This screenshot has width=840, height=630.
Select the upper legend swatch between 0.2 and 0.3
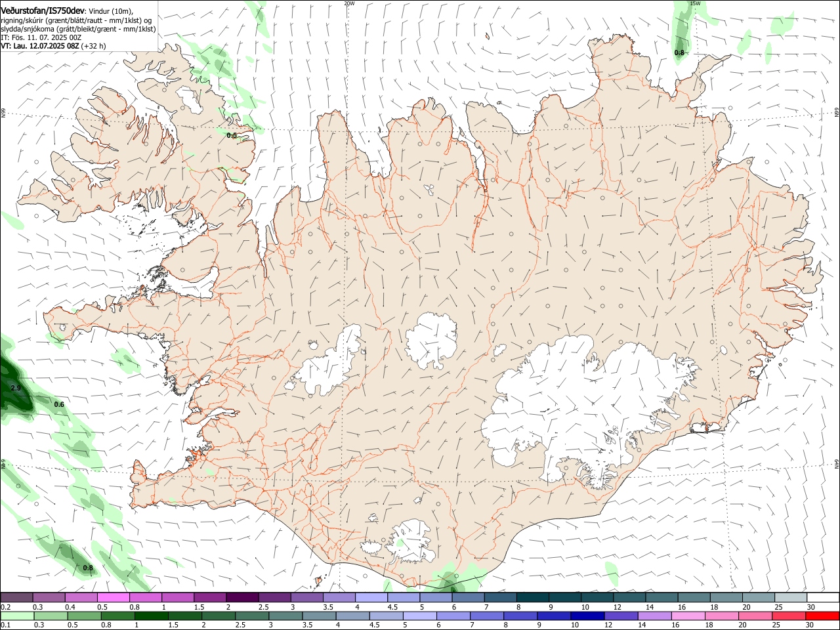(16, 597)
